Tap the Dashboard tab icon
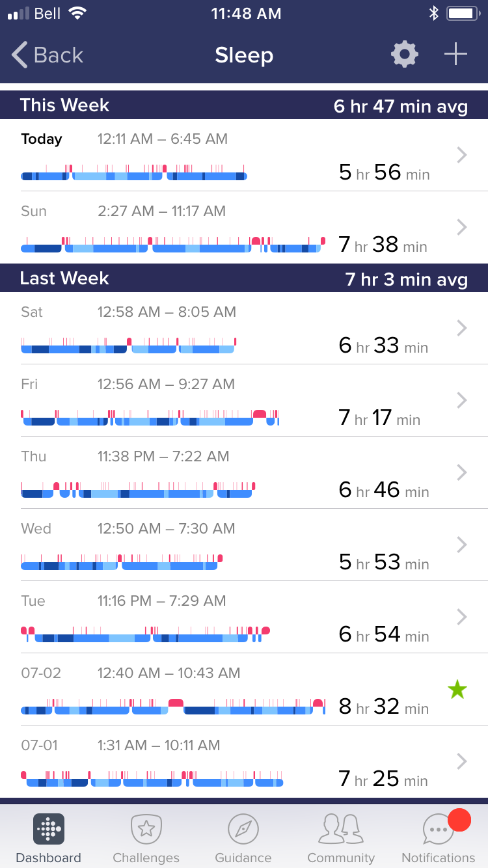Image resolution: width=488 pixels, height=868 pixels. tap(48, 829)
